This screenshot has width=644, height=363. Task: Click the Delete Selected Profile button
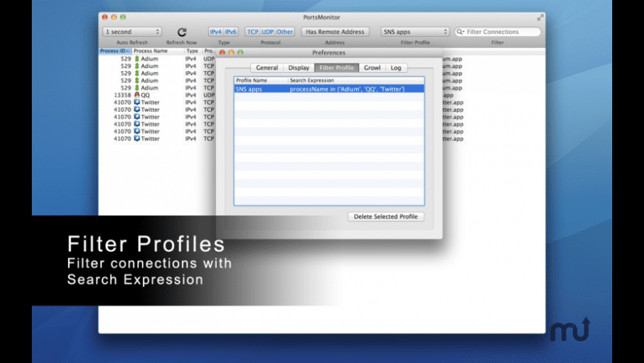386,216
